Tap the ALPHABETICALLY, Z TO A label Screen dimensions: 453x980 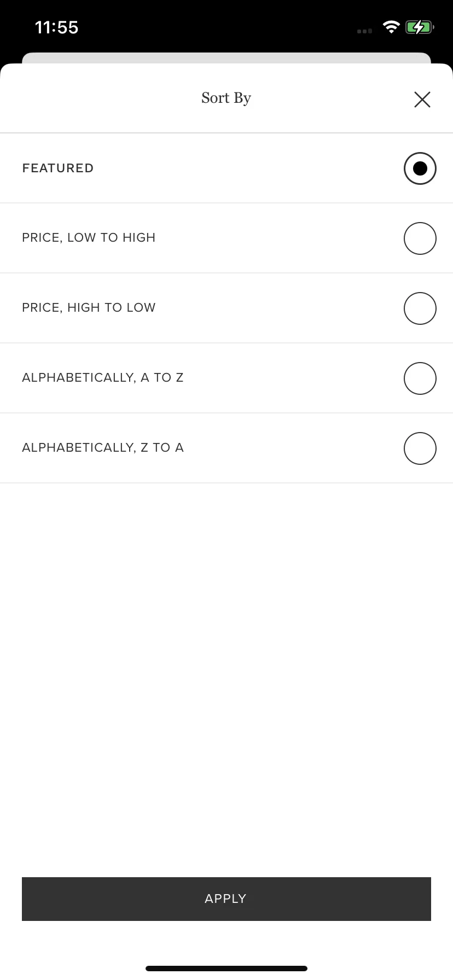[103, 448]
